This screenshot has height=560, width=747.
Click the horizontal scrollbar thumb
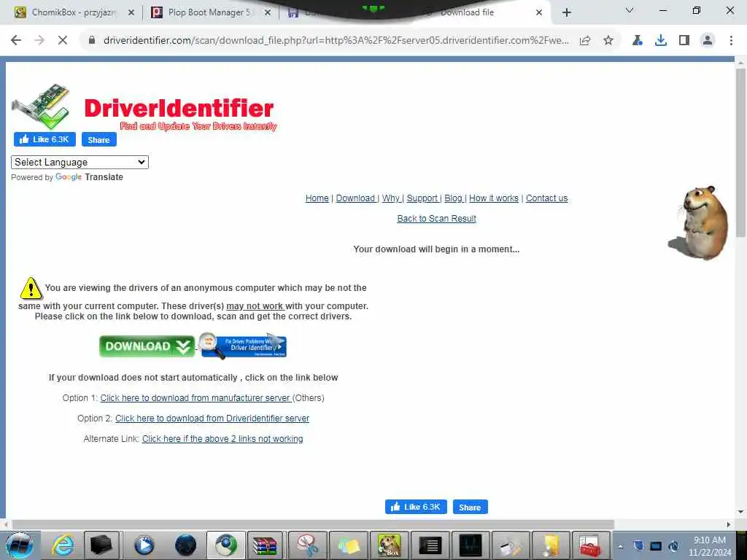(x=313, y=524)
